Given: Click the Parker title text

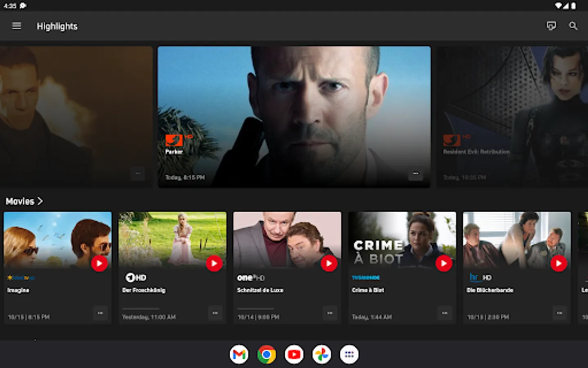Looking at the screenshot, I should [x=174, y=152].
